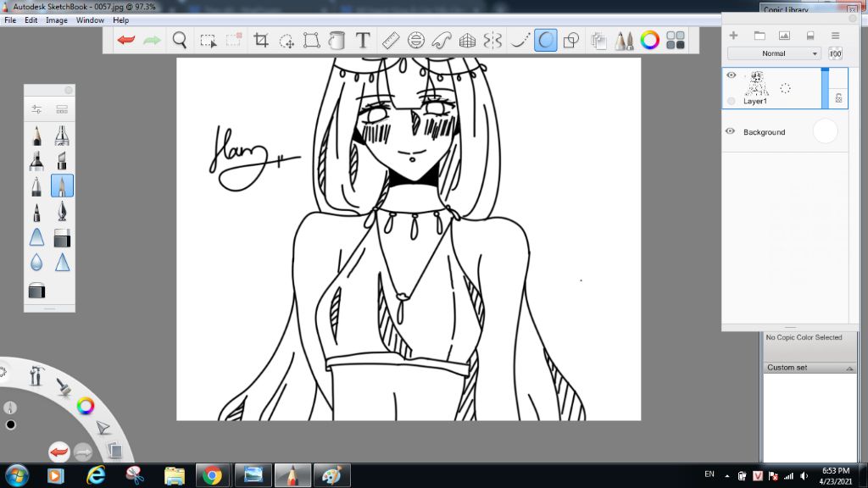Viewport: 868px width, 488px height.
Task: Toggle the Layer Editor window icon
Action: tap(598, 40)
